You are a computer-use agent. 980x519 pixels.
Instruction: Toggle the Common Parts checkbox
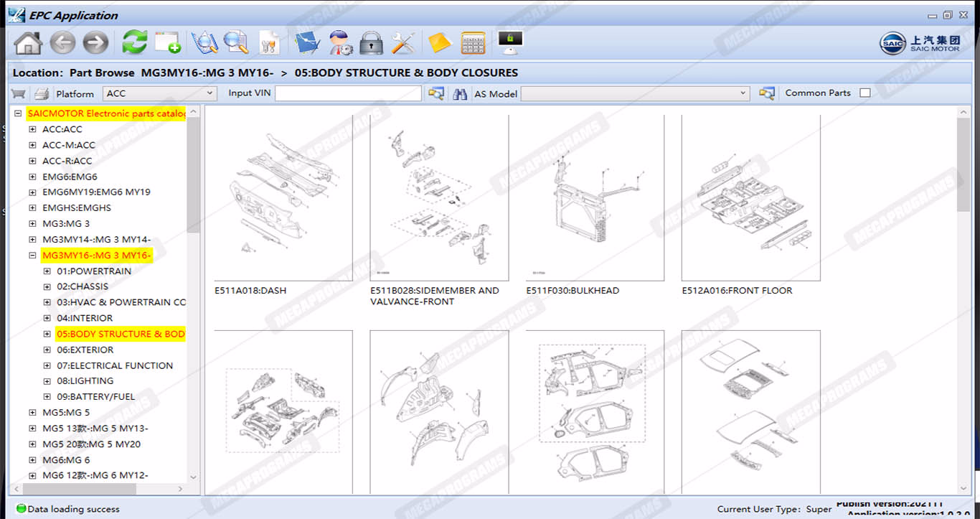click(x=865, y=93)
